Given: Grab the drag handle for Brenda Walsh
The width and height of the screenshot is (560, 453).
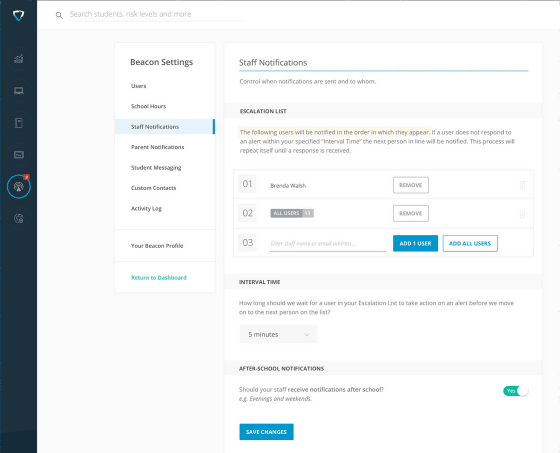Looking at the screenshot, I should click(522, 185).
